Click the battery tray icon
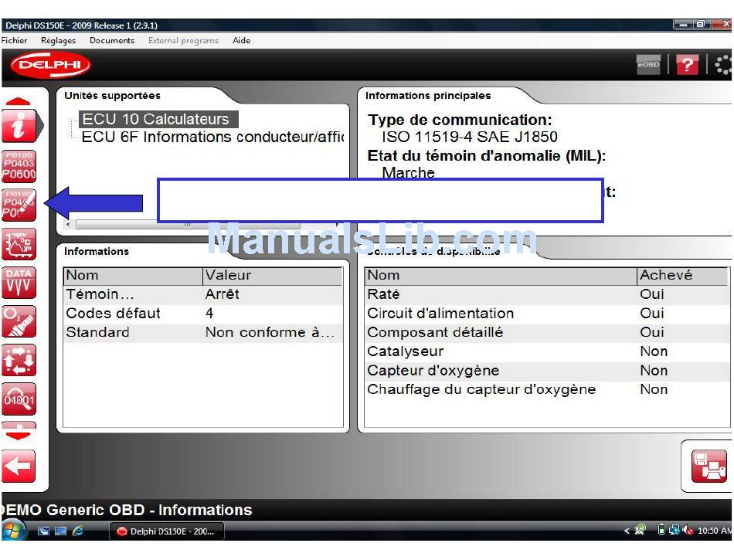The width and height of the screenshot is (734, 560). [661, 530]
